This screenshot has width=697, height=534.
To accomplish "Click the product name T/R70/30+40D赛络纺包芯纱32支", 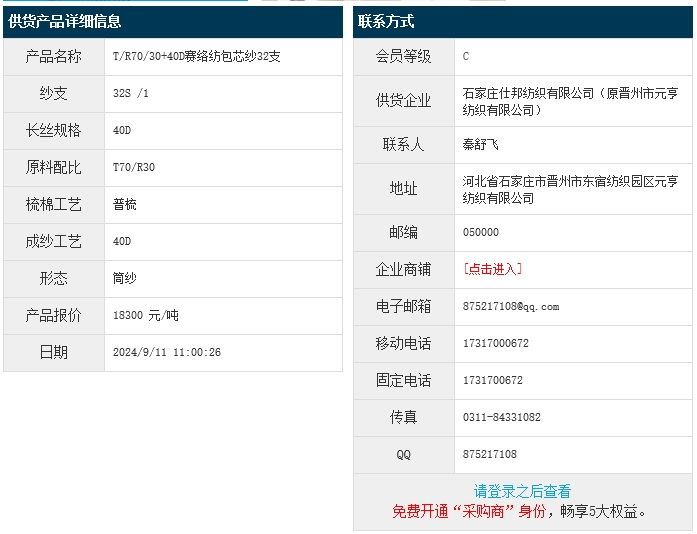I will [x=197, y=56].
